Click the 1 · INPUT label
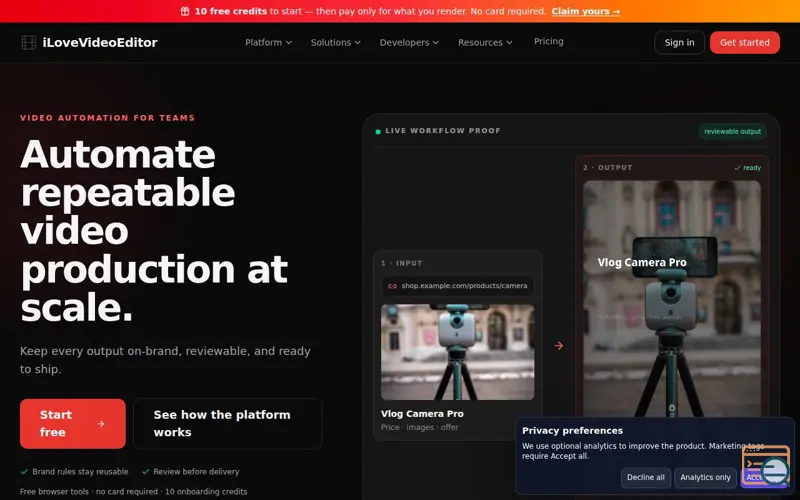The image size is (800, 500). click(402, 263)
